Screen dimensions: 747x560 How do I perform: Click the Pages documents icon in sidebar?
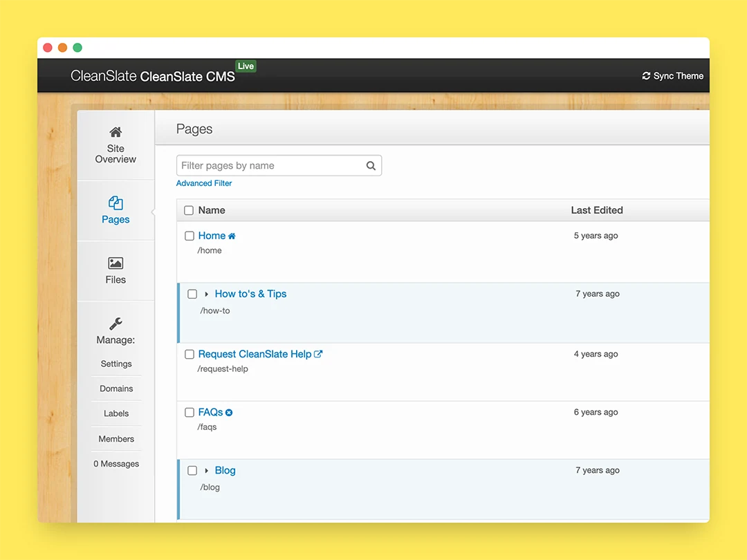click(x=116, y=203)
